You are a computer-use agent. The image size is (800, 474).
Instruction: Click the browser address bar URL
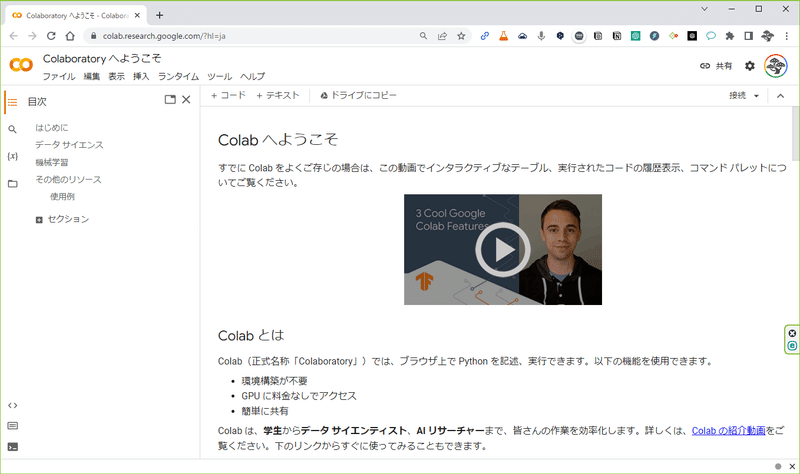pyautogui.click(x=164, y=36)
